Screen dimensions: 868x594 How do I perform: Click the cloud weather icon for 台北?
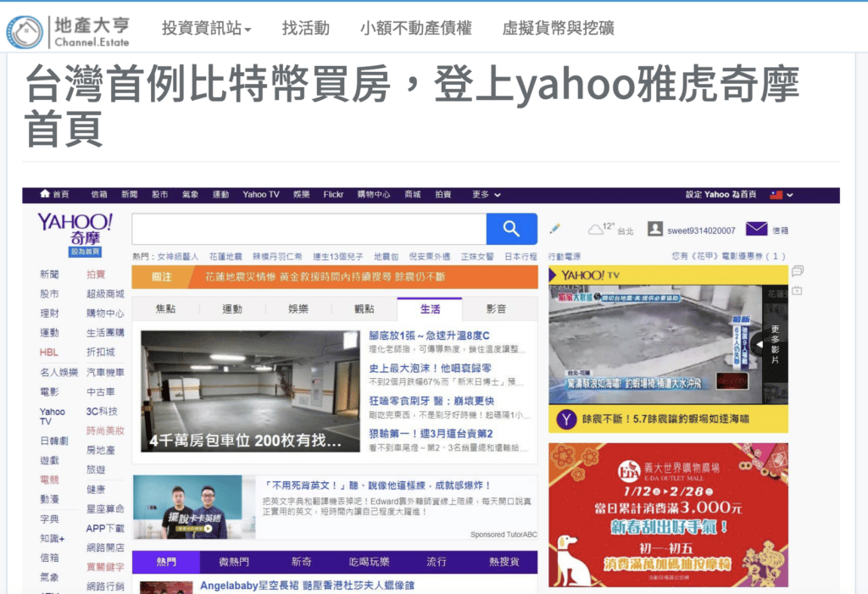[x=594, y=229]
